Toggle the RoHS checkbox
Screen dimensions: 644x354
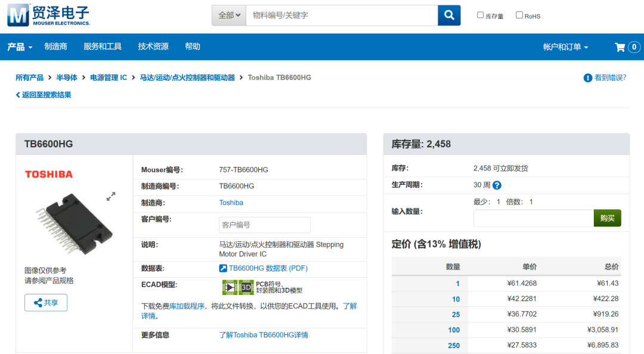pos(519,15)
